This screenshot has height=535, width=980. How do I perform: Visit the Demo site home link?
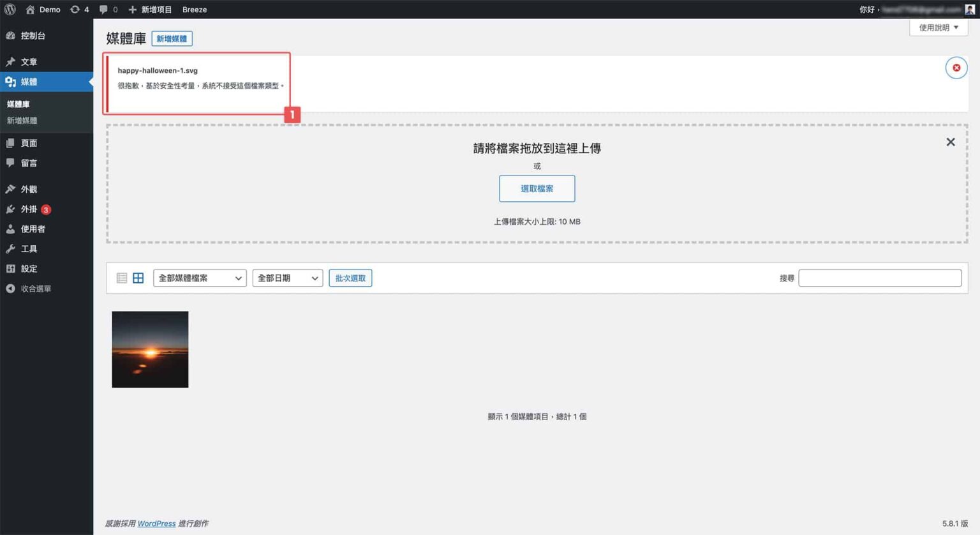coord(43,10)
